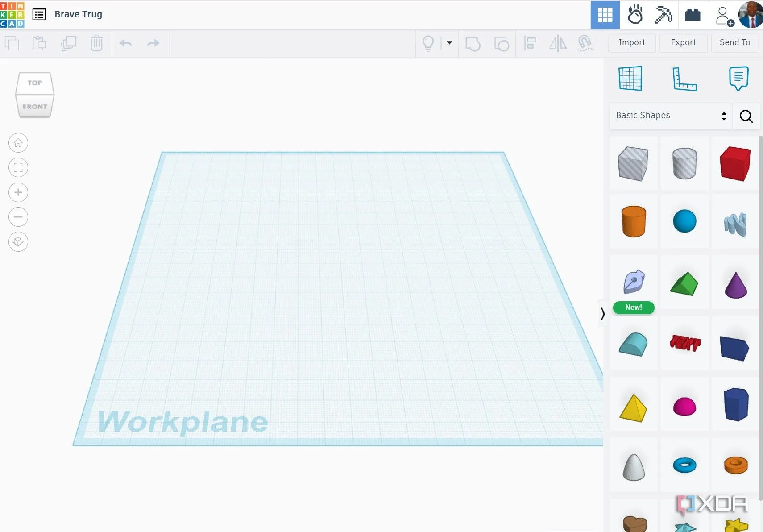Click the Cruise magnet icon
Screen dimensions: 763x532
(585, 43)
